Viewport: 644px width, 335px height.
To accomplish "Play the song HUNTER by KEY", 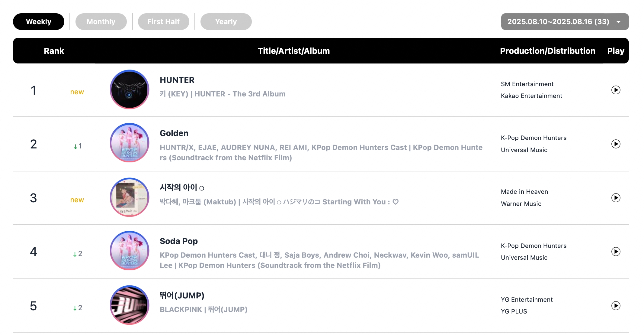I will tap(616, 90).
